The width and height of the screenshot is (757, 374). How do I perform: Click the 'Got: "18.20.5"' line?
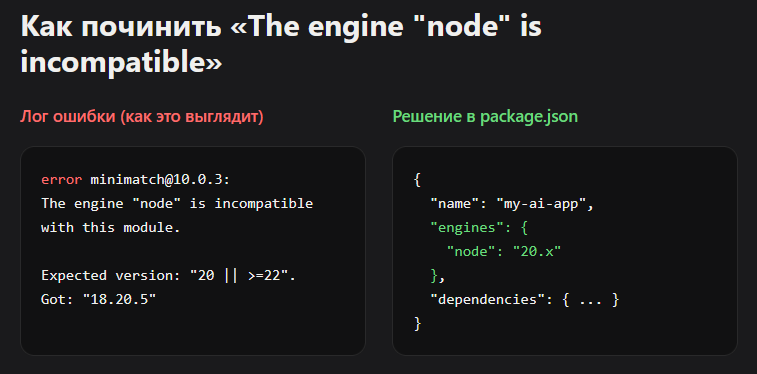98,300
